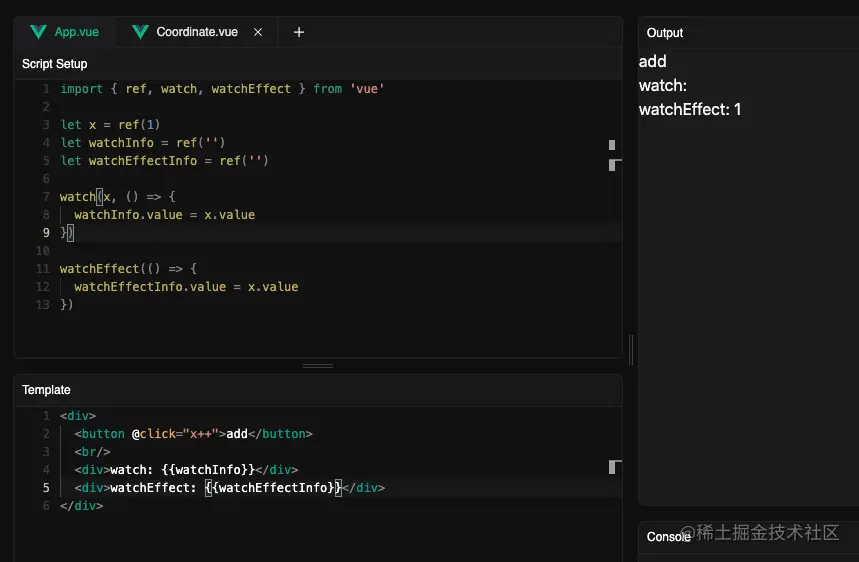The height and width of the screenshot is (562, 859).
Task: Add a new file with plus icon
Action: click(x=299, y=32)
